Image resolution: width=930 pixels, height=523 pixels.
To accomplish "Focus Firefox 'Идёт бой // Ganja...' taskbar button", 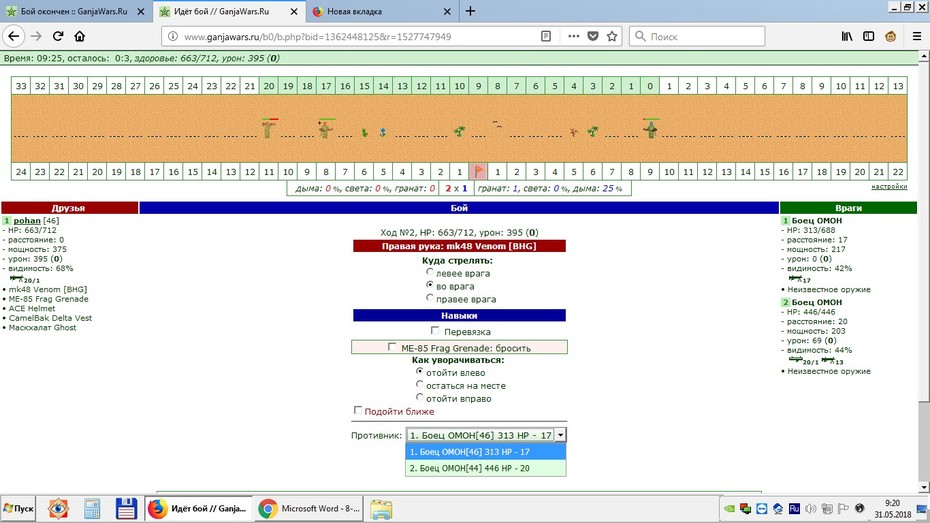I will [x=199, y=509].
